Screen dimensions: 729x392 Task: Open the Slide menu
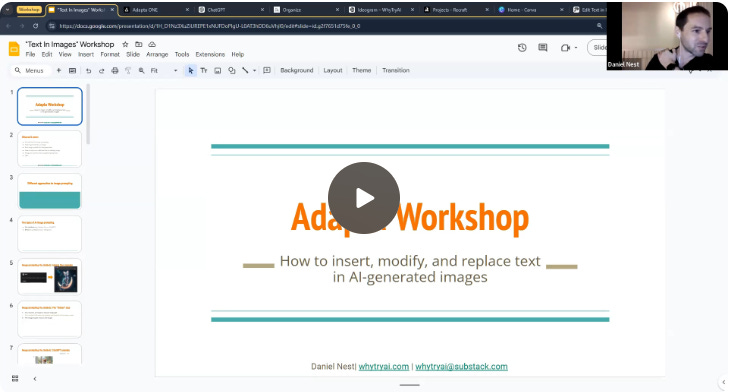pyautogui.click(x=133, y=54)
